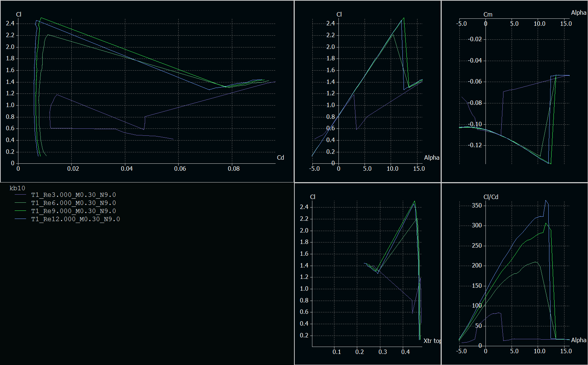588x365 pixels.
Task: Select the T1_Re6.000_M0.30_N9.0 polar legend entry
Action: [73, 203]
